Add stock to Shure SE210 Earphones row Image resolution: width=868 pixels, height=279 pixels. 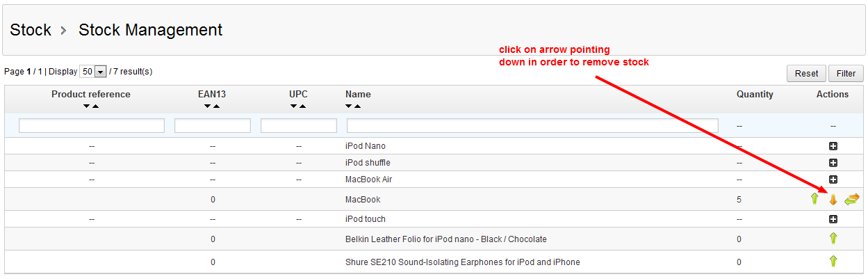click(x=833, y=262)
